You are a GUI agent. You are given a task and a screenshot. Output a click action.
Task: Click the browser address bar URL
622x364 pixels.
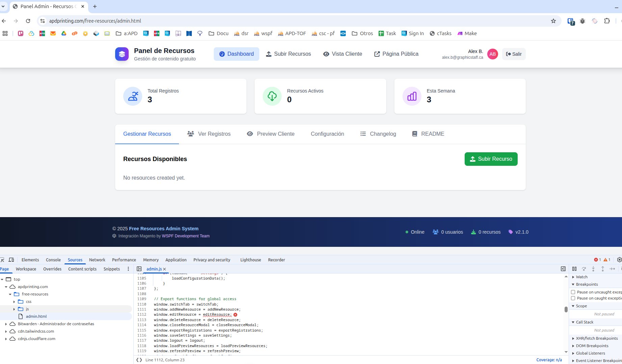[x=95, y=21]
